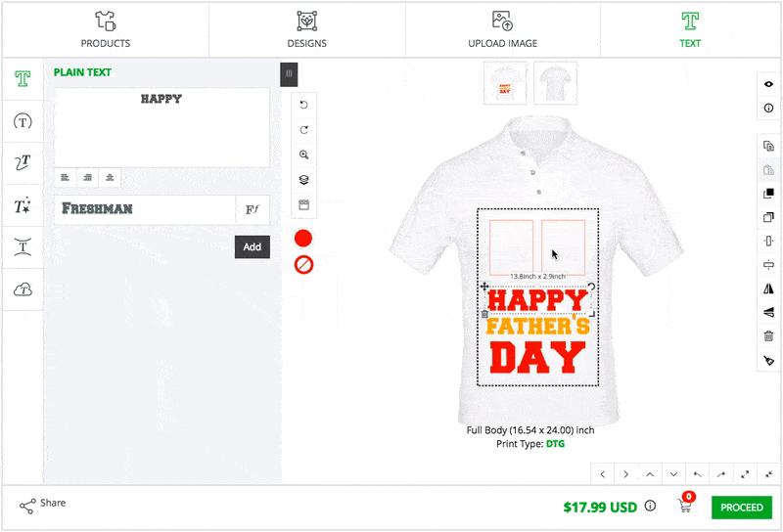
Task: Click the zoom-in magnifier icon
Action: [x=303, y=155]
